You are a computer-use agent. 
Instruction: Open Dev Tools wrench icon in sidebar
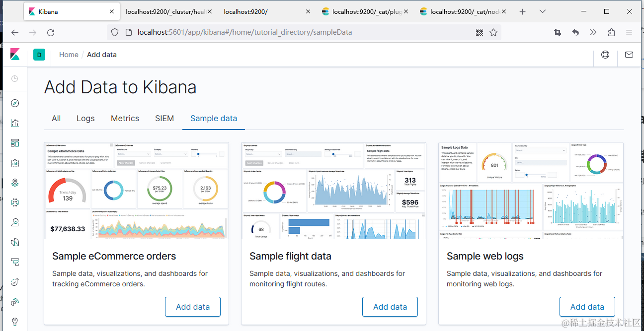(15, 321)
